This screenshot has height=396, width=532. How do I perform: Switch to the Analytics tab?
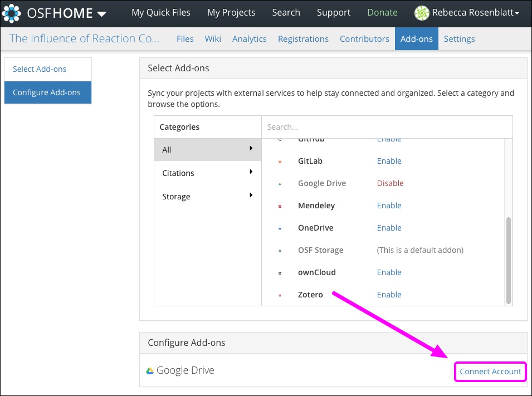(250, 39)
